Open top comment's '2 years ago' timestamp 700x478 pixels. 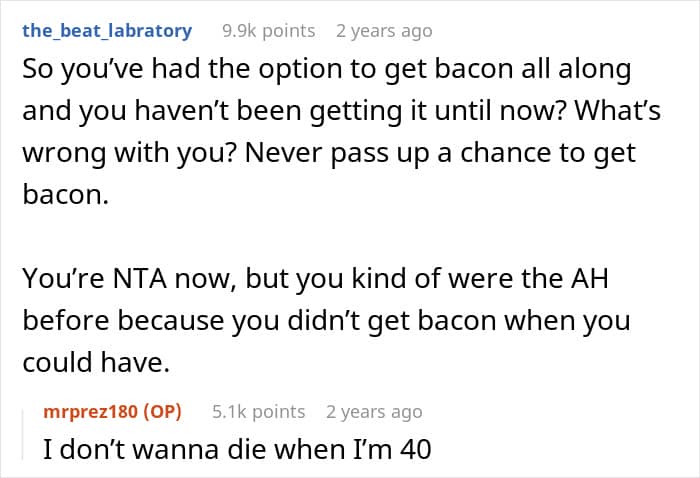[x=384, y=31]
